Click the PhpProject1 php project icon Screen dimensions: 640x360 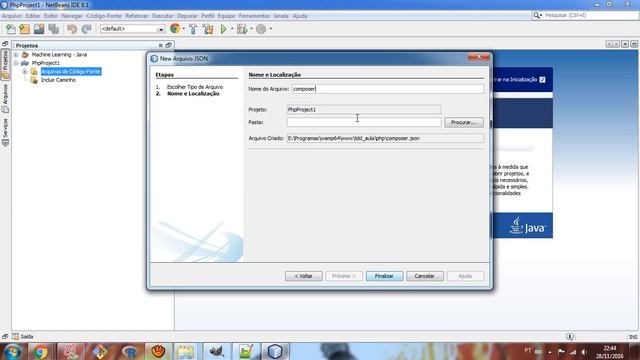click(25, 63)
